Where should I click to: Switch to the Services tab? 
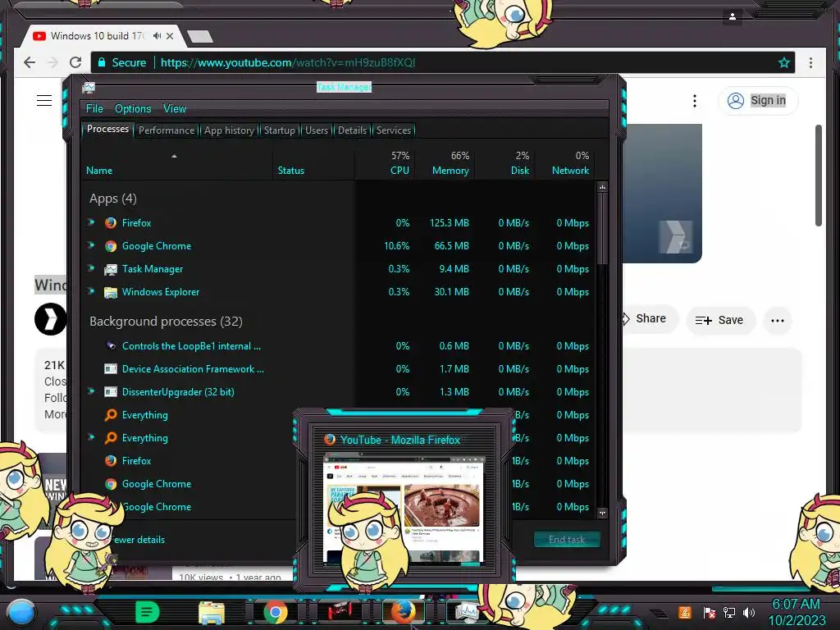(393, 130)
